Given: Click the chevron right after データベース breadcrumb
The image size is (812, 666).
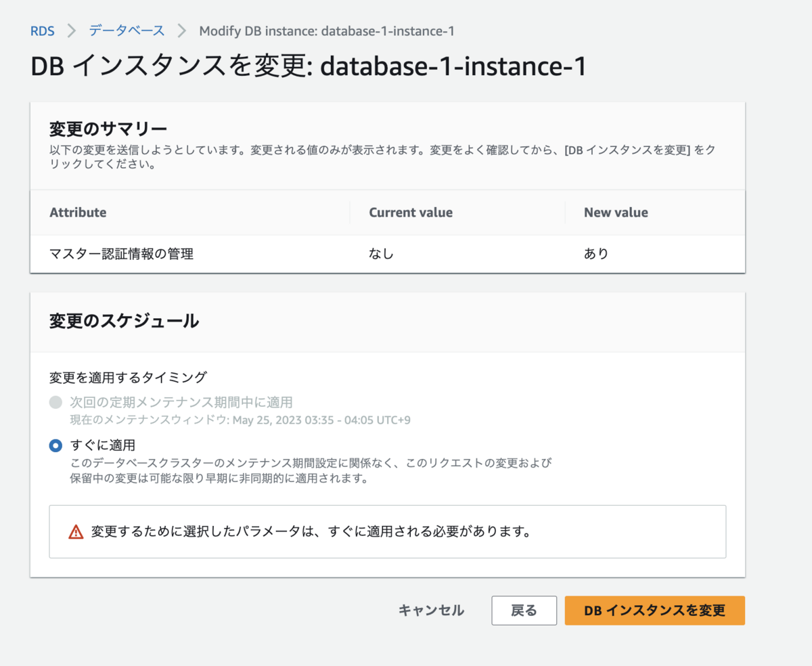Looking at the screenshot, I should tap(181, 31).
